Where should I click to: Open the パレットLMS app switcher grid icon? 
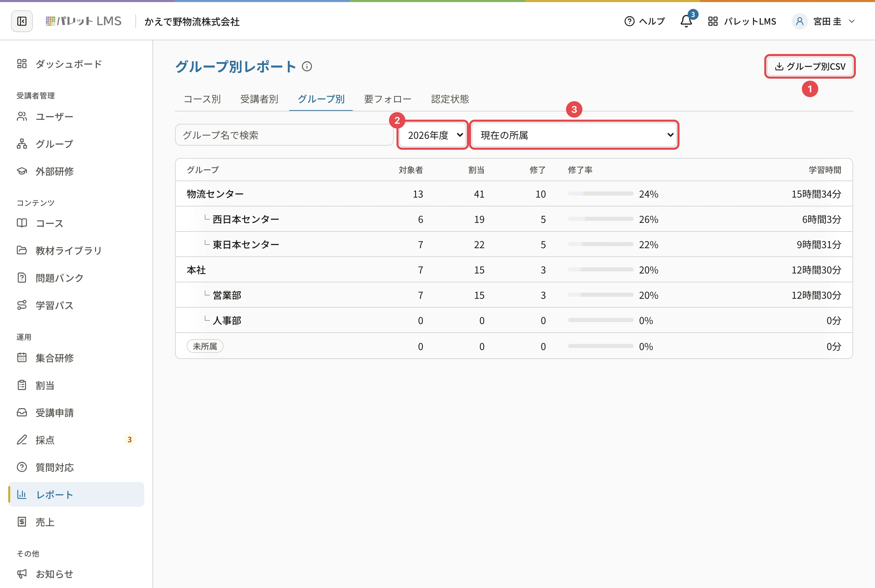[713, 22]
